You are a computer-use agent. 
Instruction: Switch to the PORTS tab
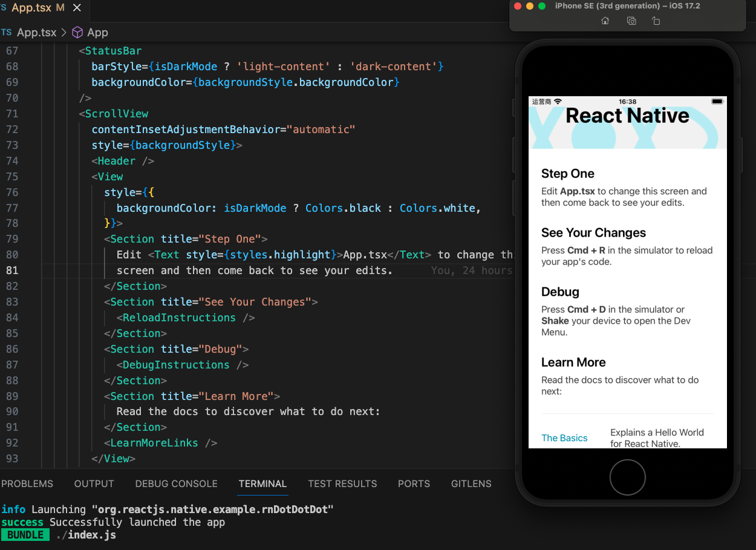coord(414,483)
